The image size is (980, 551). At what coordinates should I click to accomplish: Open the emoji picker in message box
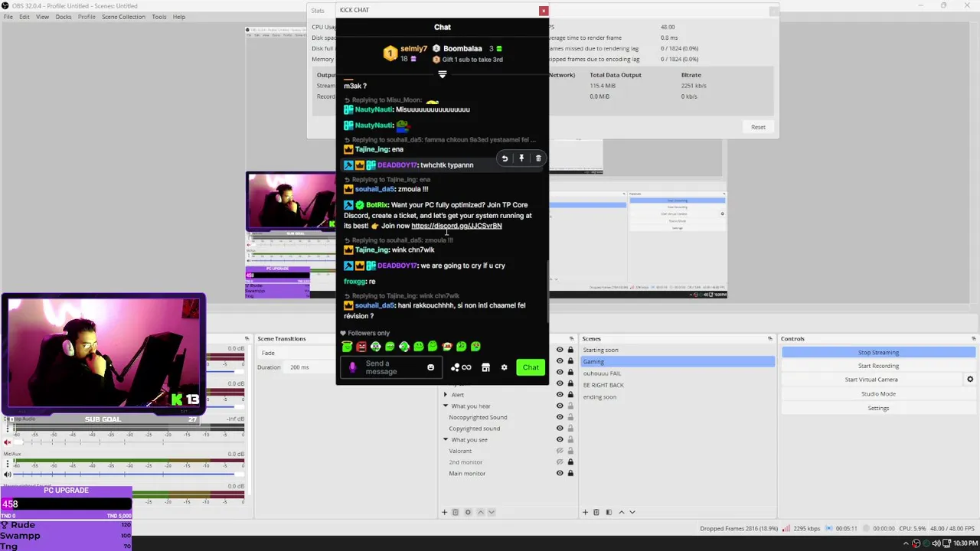[x=430, y=367]
